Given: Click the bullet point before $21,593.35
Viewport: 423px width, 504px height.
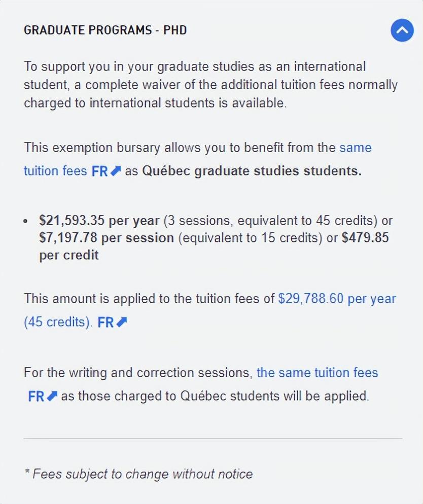Looking at the screenshot, I should [26, 222].
